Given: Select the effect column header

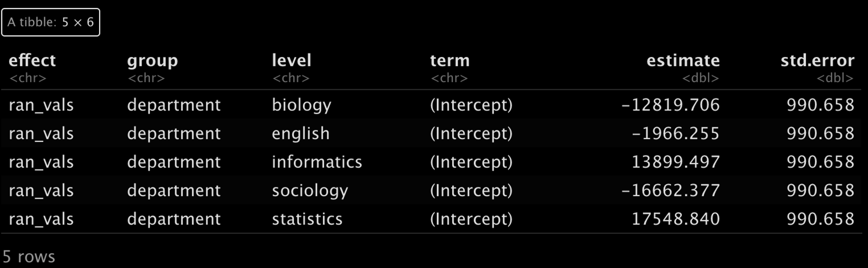Looking at the screenshot, I should click(x=32, y=60).
